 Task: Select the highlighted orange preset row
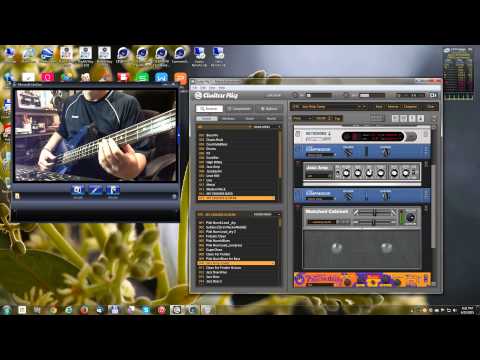236,263
